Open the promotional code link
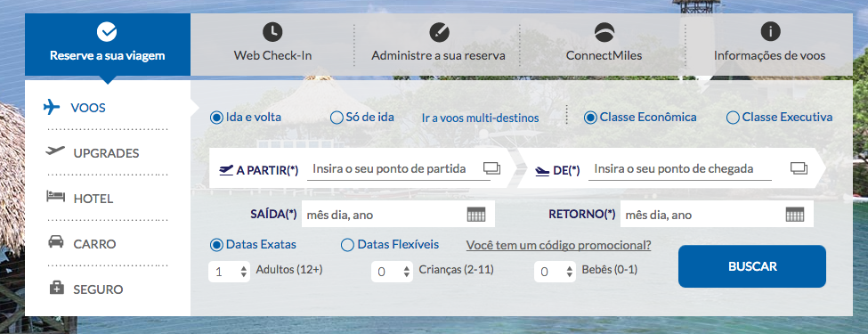 click(x=558, y=245)
